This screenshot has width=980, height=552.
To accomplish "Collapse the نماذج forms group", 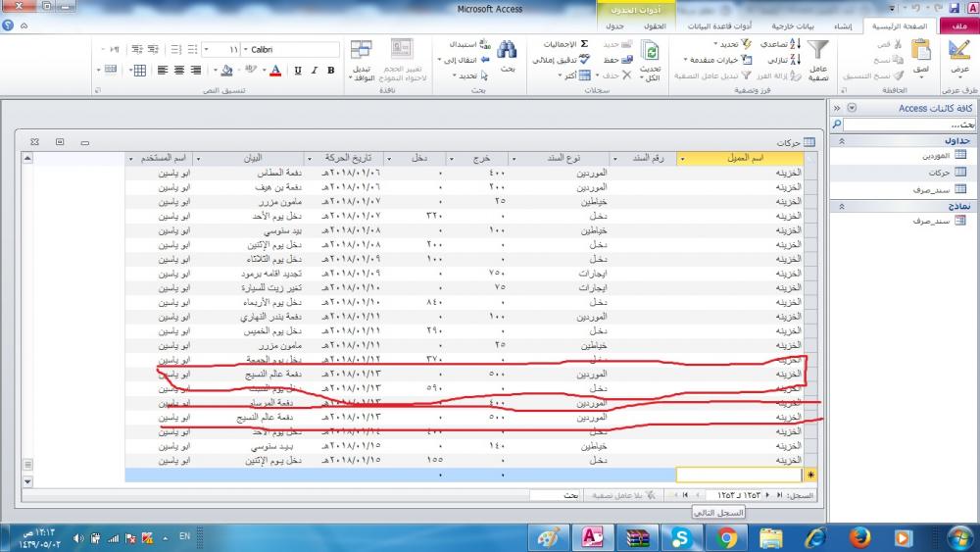I will pos(841,206).
